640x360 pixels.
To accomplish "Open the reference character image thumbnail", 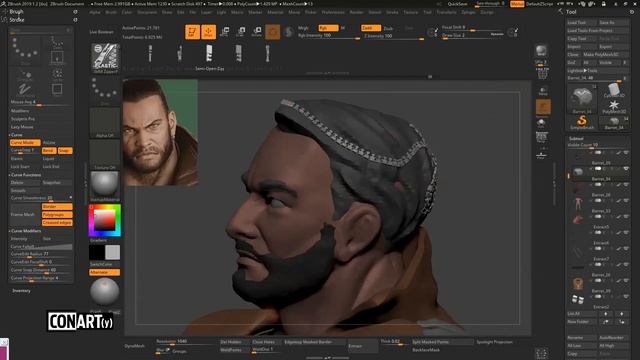I will (160, 133).
